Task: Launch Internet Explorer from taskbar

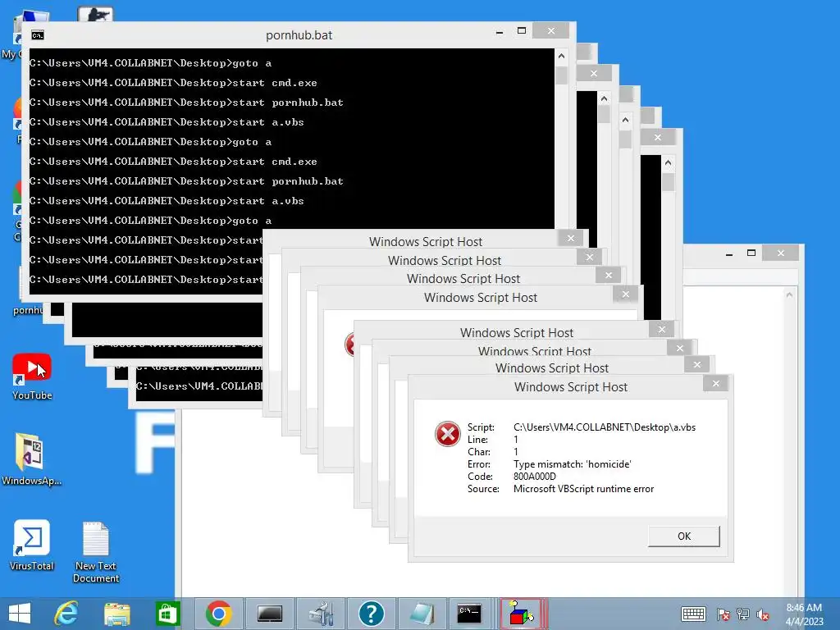Action: click(x=66, y=614)
